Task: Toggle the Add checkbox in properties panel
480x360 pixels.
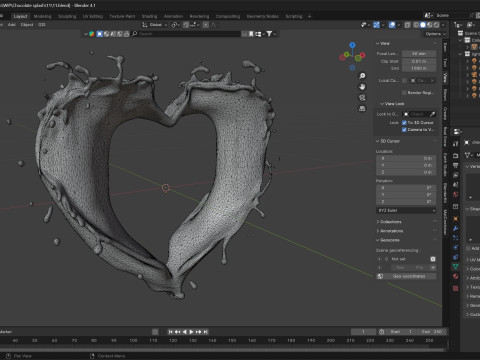Action: (469, 248)
